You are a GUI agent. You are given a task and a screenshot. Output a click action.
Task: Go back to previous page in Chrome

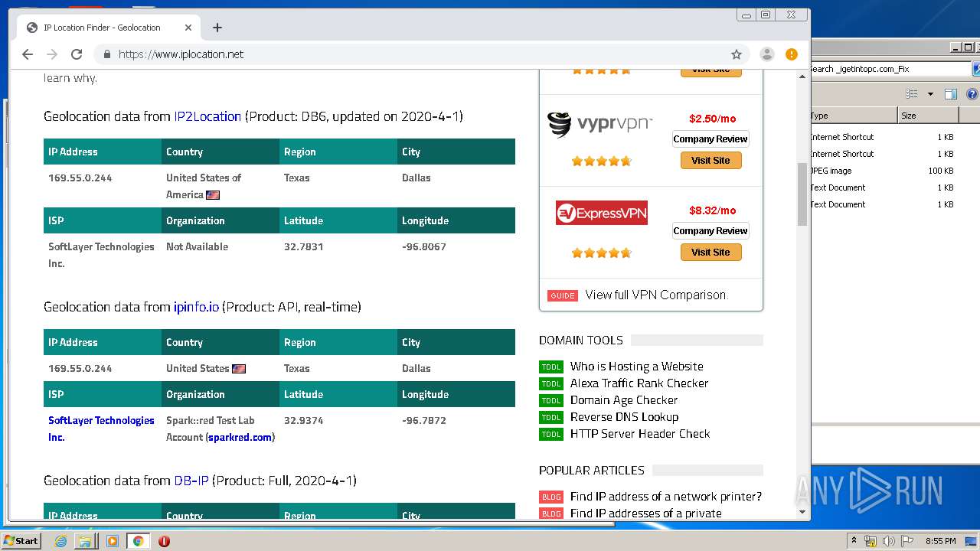coord(28,54)
